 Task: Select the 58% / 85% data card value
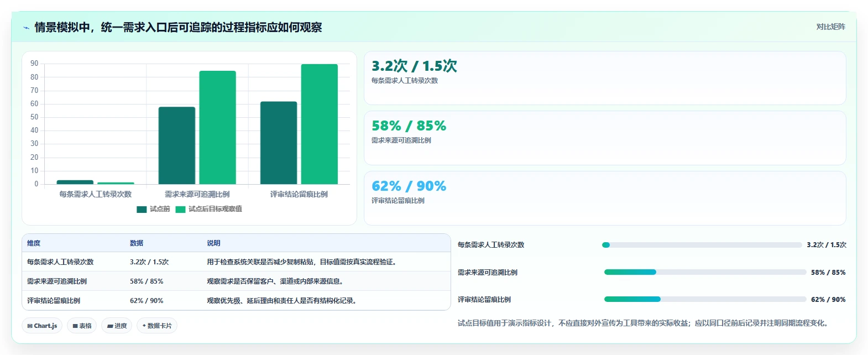coord(409,126)
